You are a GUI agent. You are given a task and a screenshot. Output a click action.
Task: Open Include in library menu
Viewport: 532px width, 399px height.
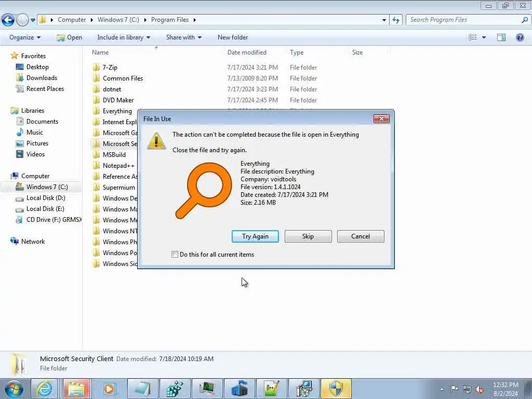124,37
